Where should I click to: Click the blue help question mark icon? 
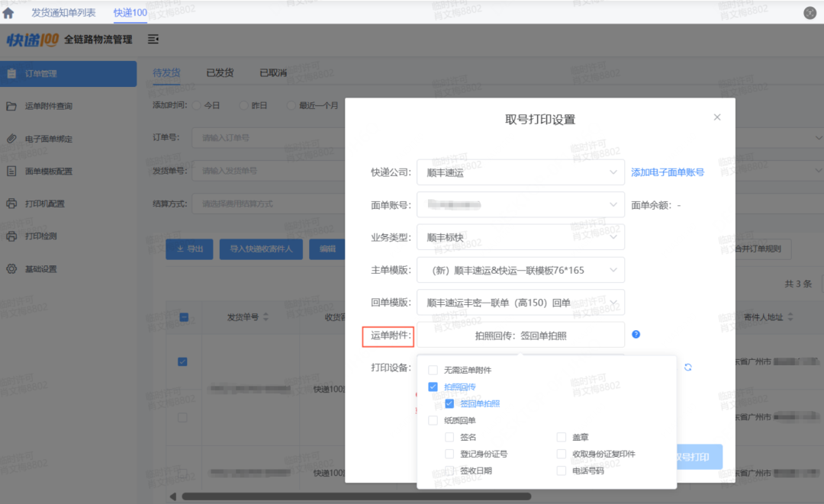pos(636,335)
